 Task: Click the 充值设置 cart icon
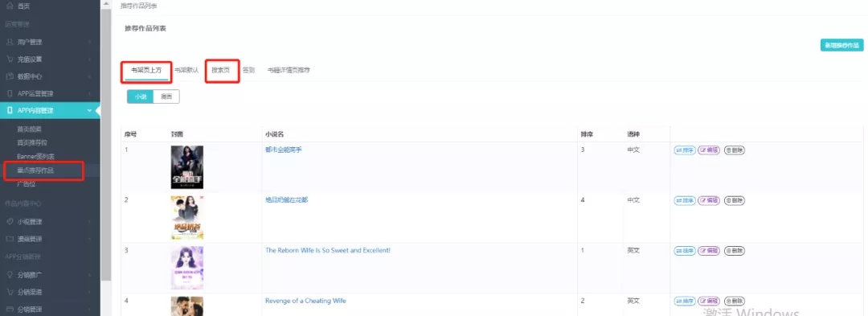(9, 60)
